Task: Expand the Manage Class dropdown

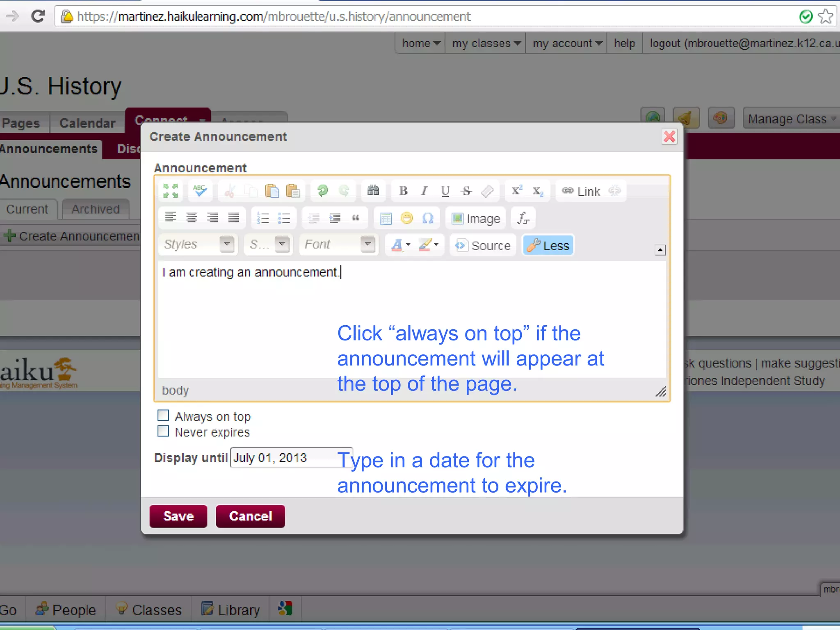Action: click(x=791, y=119)
